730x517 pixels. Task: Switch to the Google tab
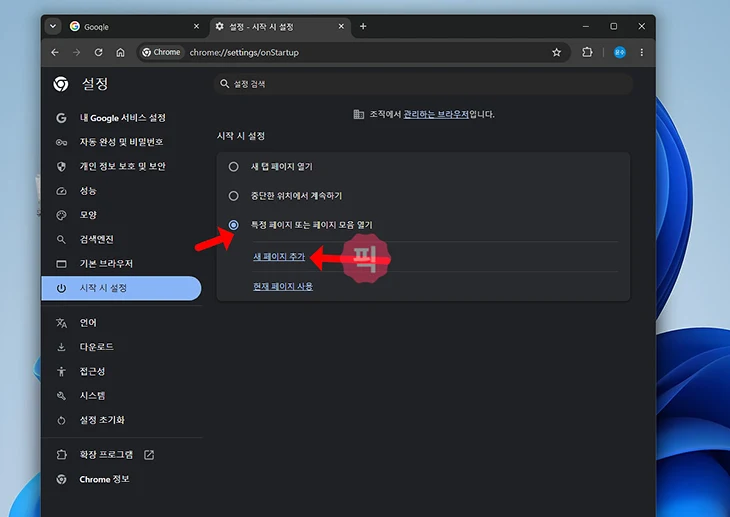pos(135,27)
